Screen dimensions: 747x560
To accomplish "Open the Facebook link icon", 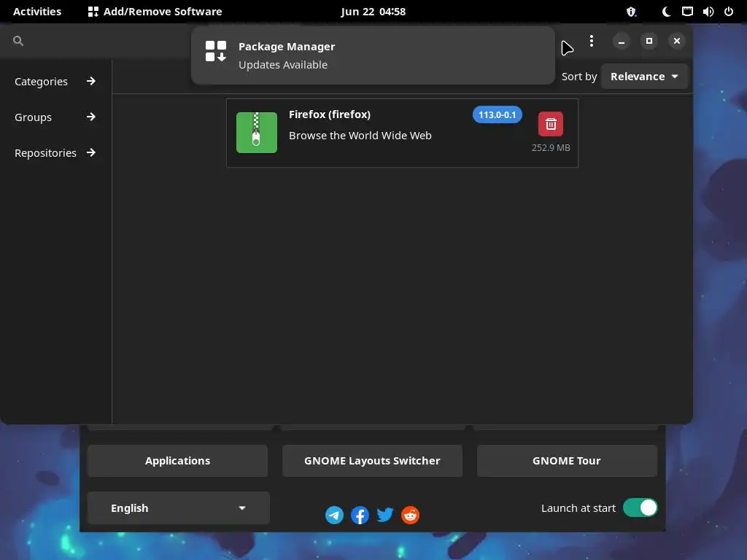I will click(360, 515).
